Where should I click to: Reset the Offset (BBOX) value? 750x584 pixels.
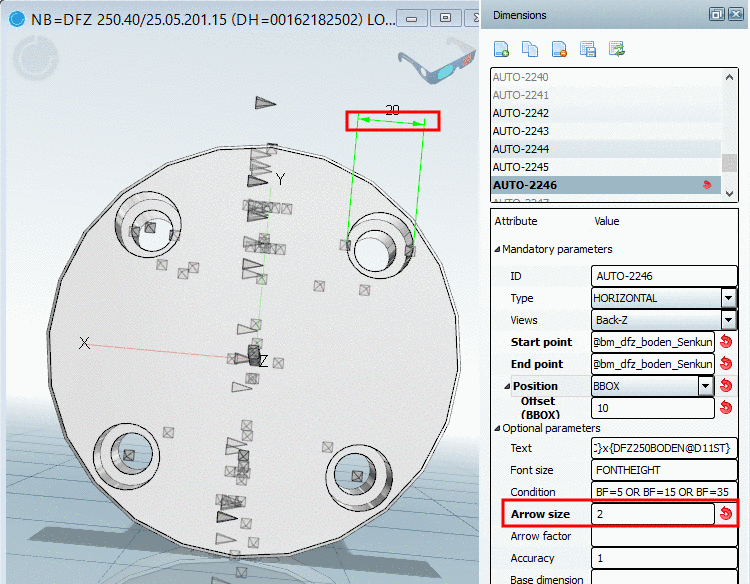point(726,408)
